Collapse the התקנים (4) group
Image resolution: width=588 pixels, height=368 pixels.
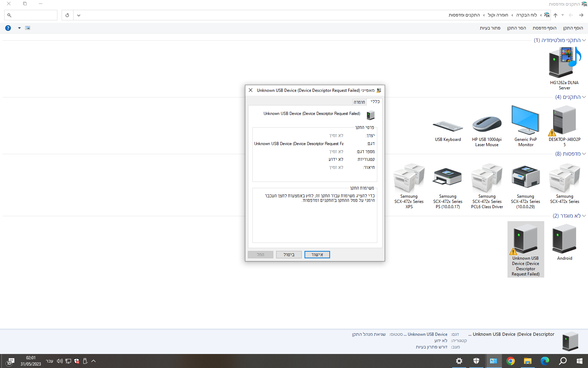click(x=584, y=97)
